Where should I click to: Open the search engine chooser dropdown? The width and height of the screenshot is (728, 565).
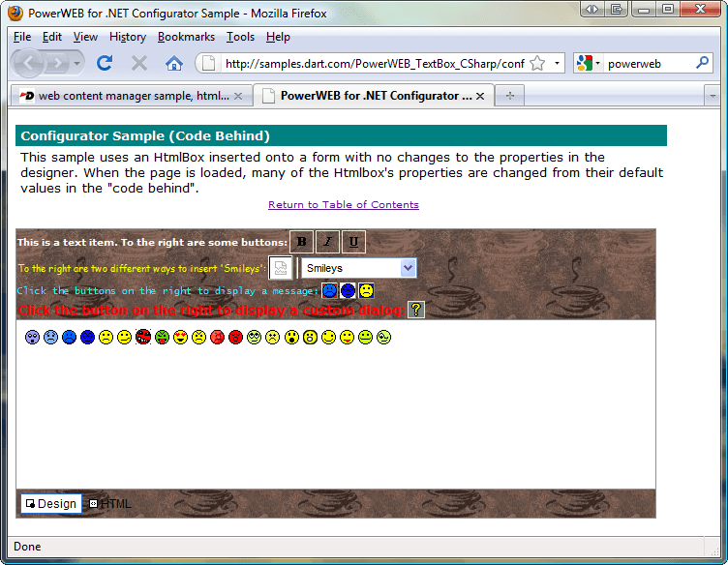point(588,63)
